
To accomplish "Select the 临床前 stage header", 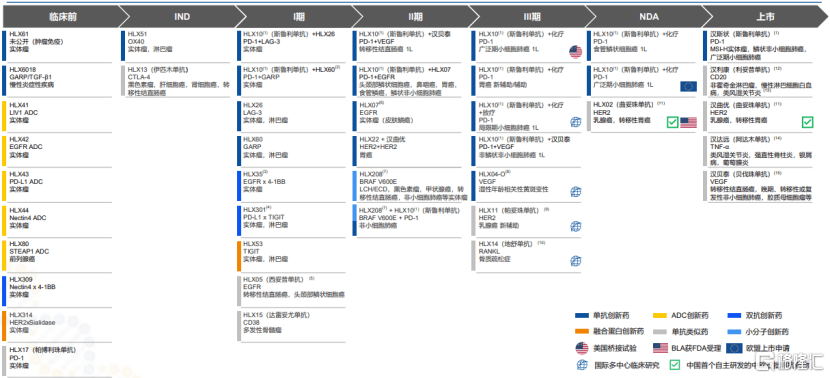I will [64, 17].
